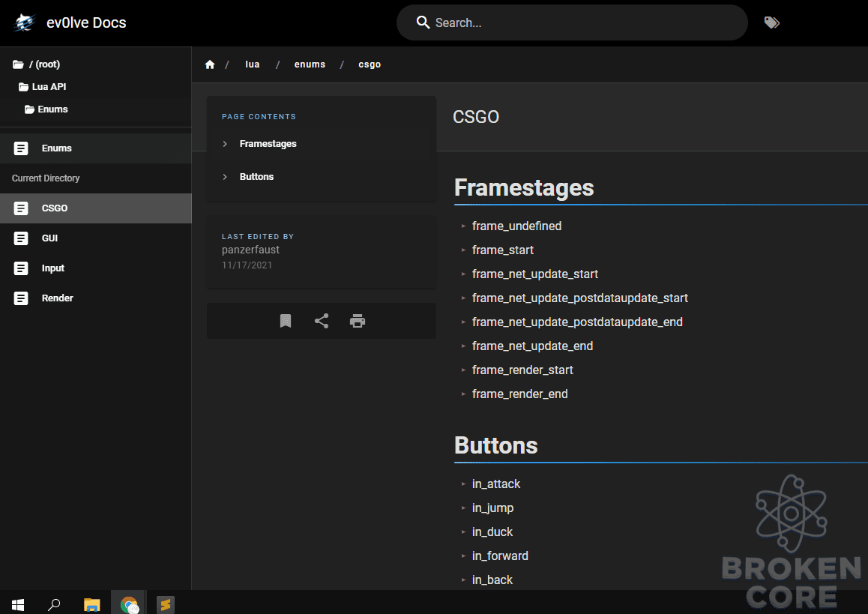Viewport: 868px width, 614px height.
Task: Click the csgo breadcrumb link
Action: click(x=370, y=64)
